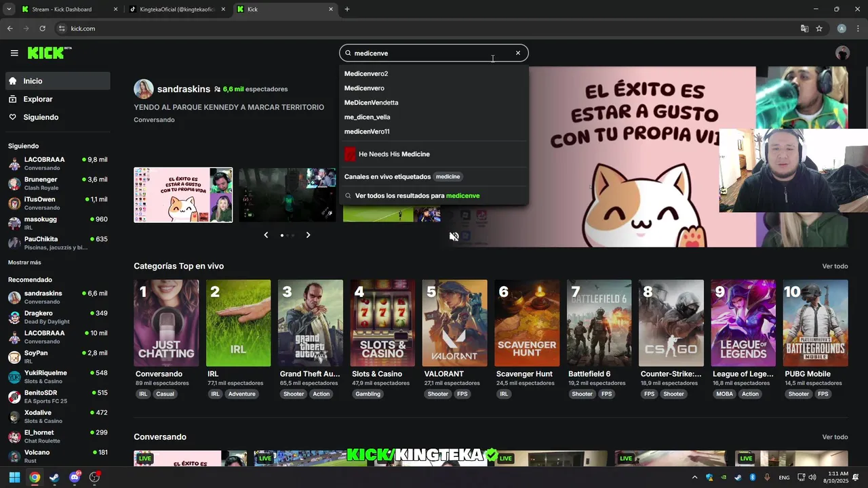
Task: Open the CS:GO category card
Action: point(671,323)
